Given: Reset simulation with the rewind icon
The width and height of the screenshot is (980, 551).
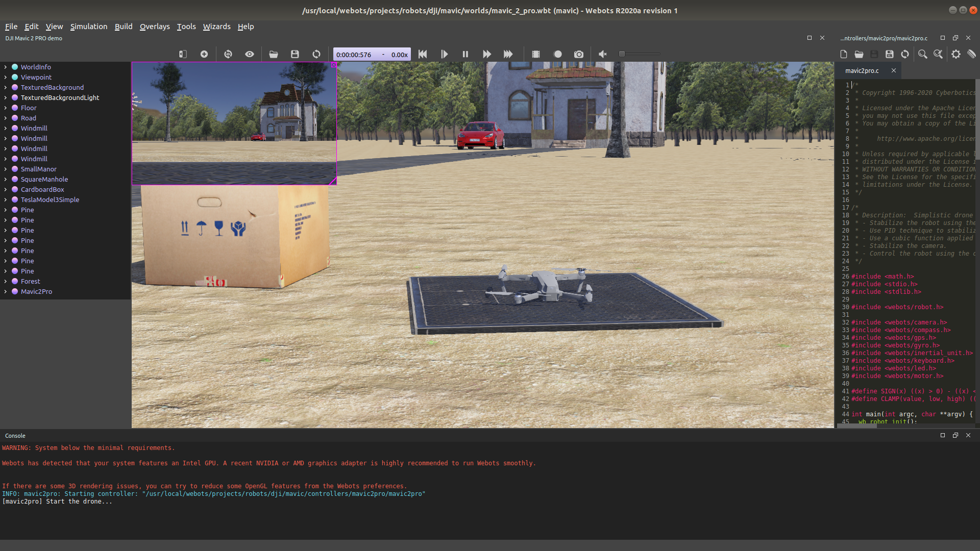Looking at the screenshot, I should click(423, 54).
